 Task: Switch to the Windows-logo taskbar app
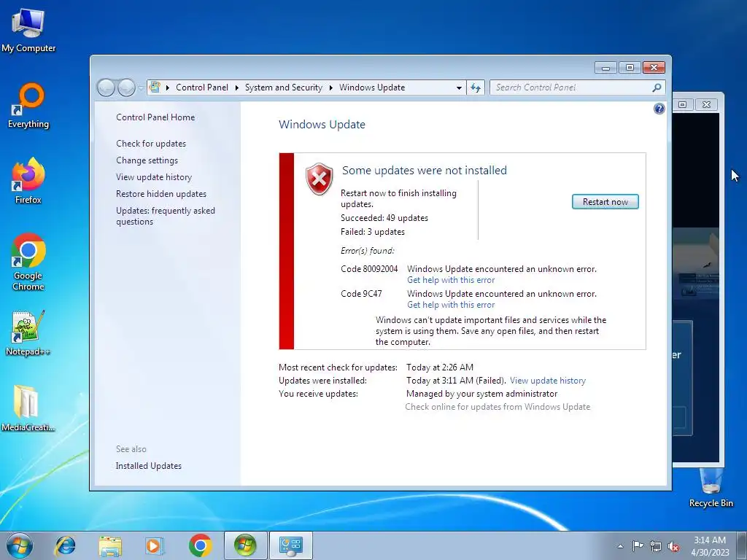[245, 545]
